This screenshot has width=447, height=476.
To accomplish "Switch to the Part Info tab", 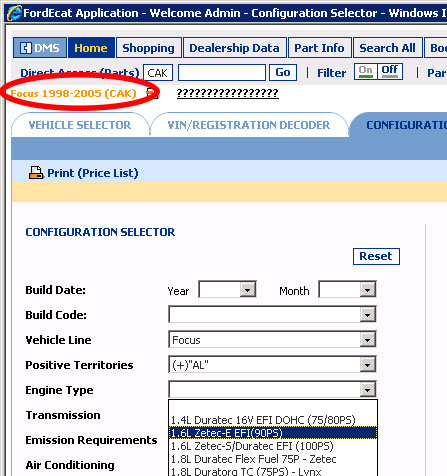I will [319, 48].
